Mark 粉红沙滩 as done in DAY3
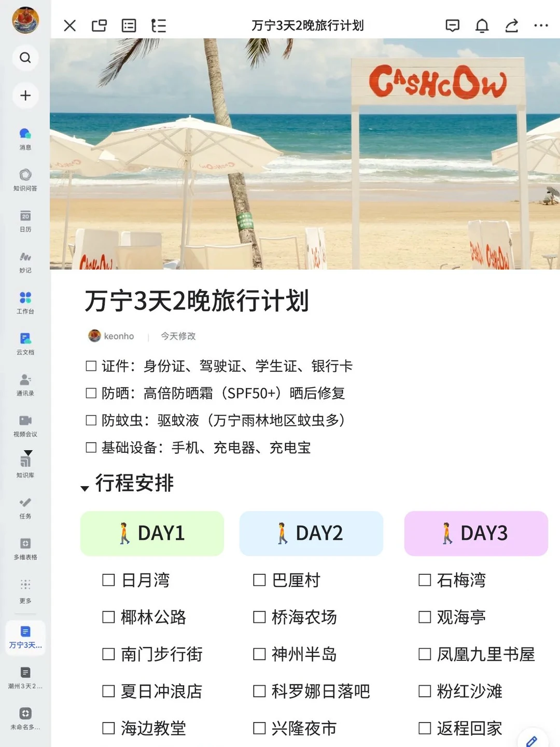This screenshot has height=747, width=560. tap(424, 691)
